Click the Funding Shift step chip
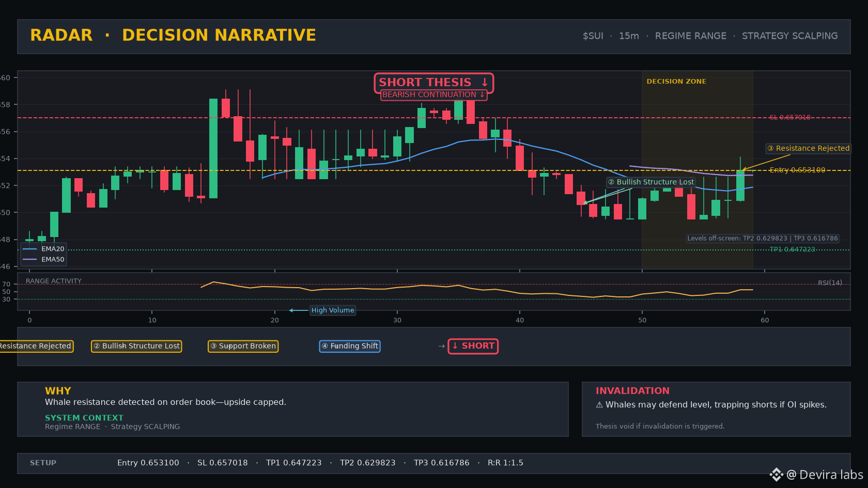 350,346
